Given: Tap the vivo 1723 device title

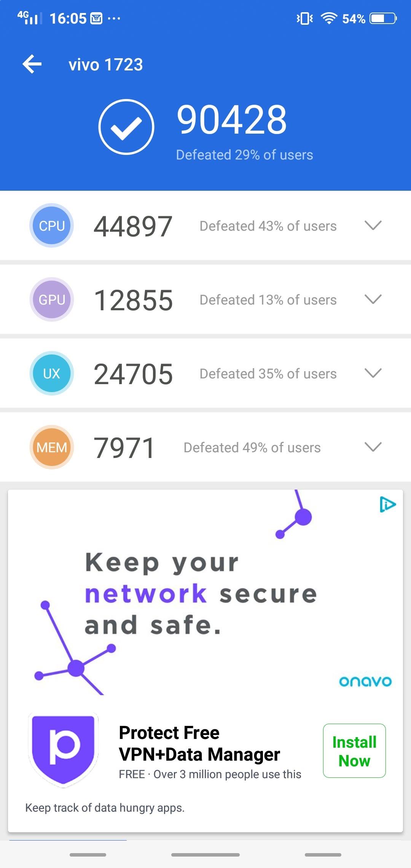Looking at the screenshot, I should [106, 65].
